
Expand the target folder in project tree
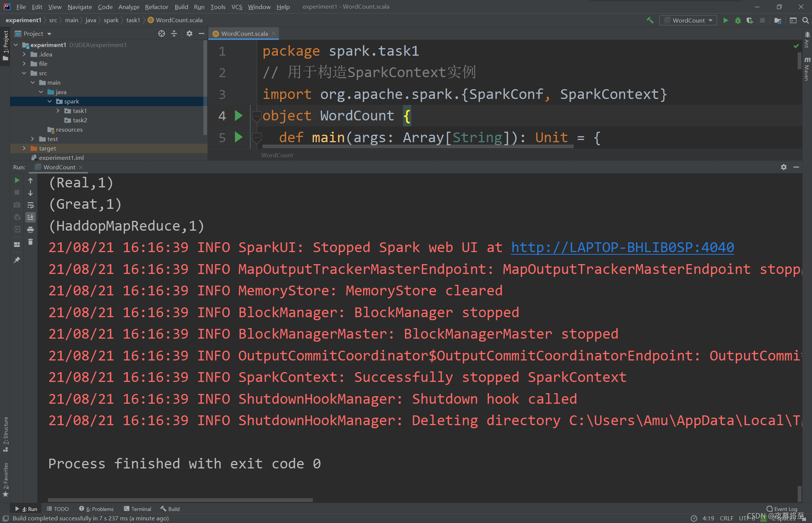click(24, 148)
